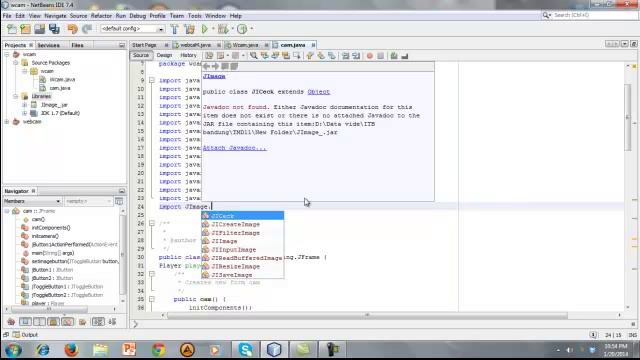Go forward in the Javadoc popup

pyautogui.click(x=216, y=66)
